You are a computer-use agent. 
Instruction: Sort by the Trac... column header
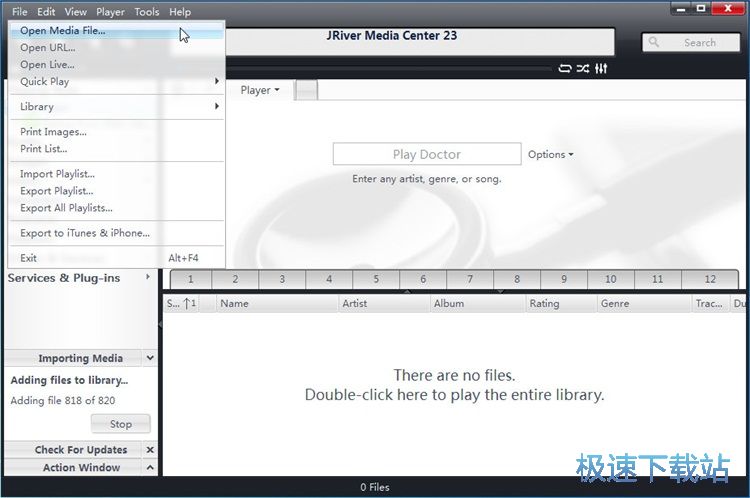[710, 303]
